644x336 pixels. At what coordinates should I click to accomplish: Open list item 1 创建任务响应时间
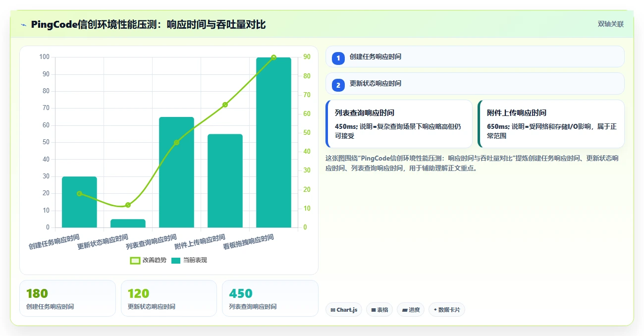pyautogui.click(x=475, y=56)
